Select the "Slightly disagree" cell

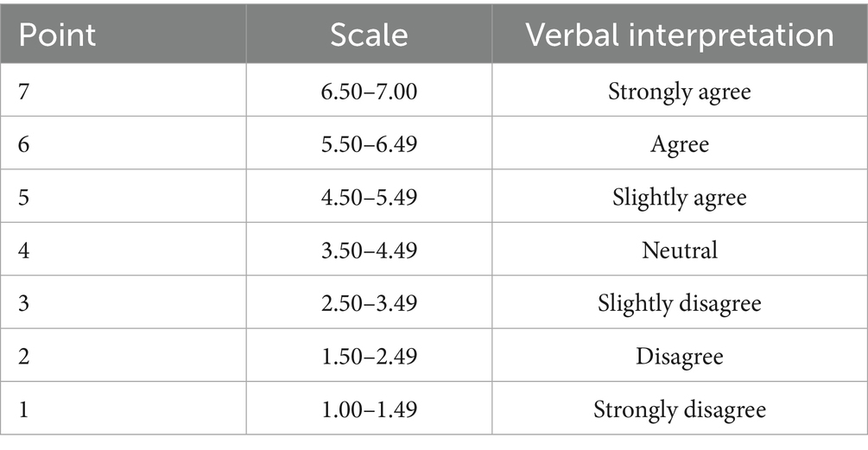click(680, 303)
